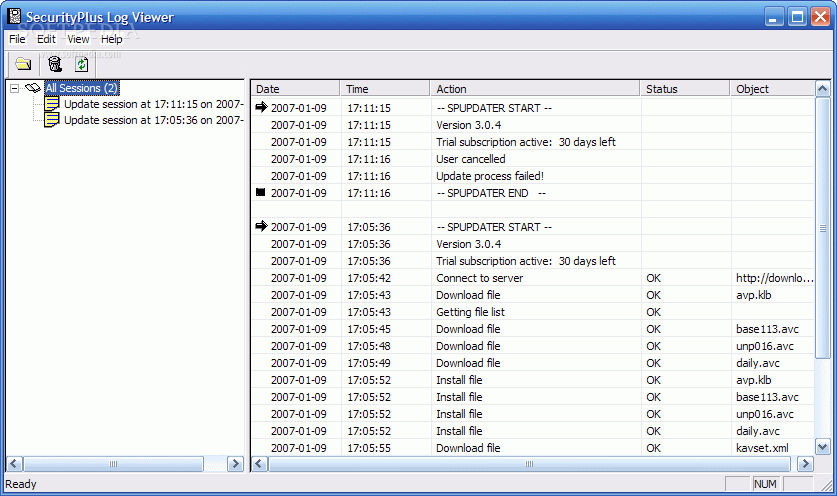Screen dimensions: 837x496
Task: Click the note icon of 17:05:36 session
Action: (x=51, y=120)
